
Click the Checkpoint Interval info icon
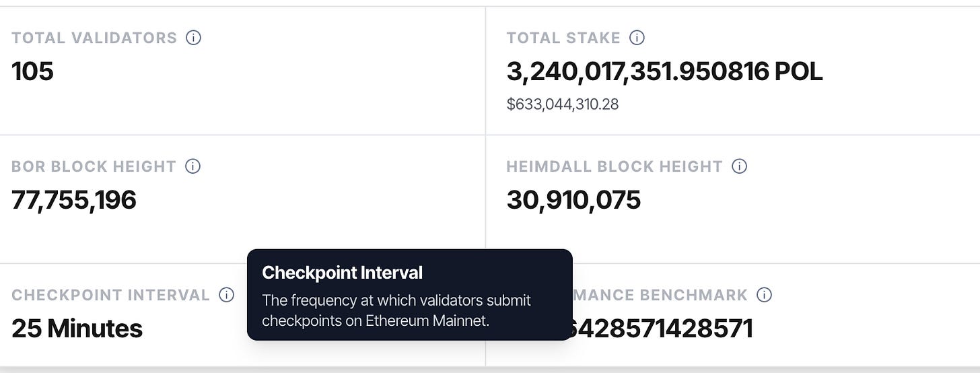click(x=227, y=295)
